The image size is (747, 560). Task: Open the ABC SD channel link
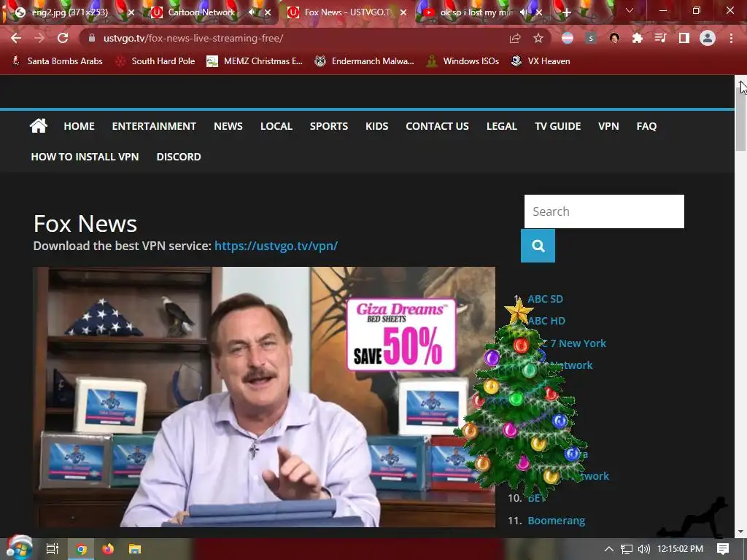545,299
